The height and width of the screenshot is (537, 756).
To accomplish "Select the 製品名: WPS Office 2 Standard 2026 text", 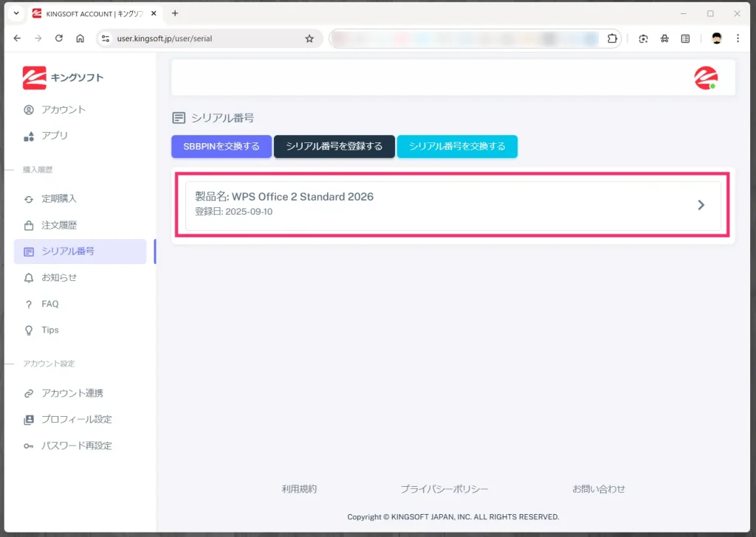I will (284, 196).
